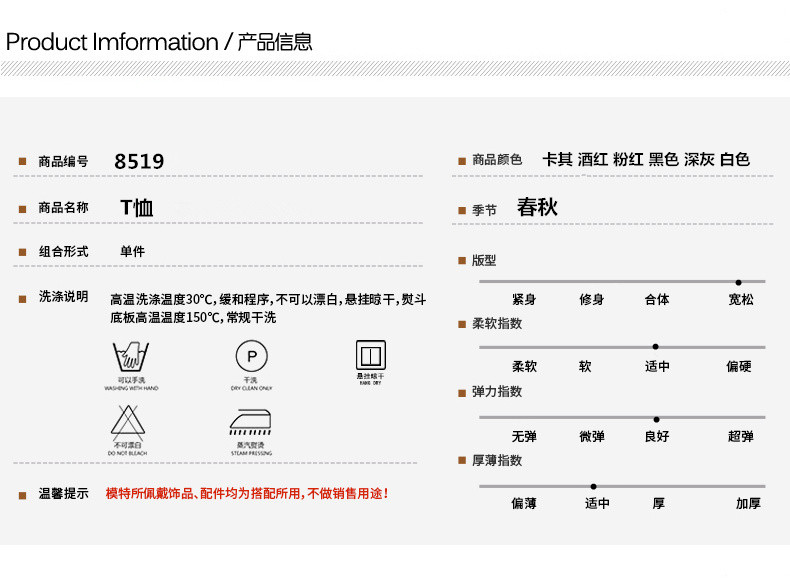Viewport: 790px width, 584px height.
Task: Click the 微弹 elasticity label
Action: click(x=592, y=436)
